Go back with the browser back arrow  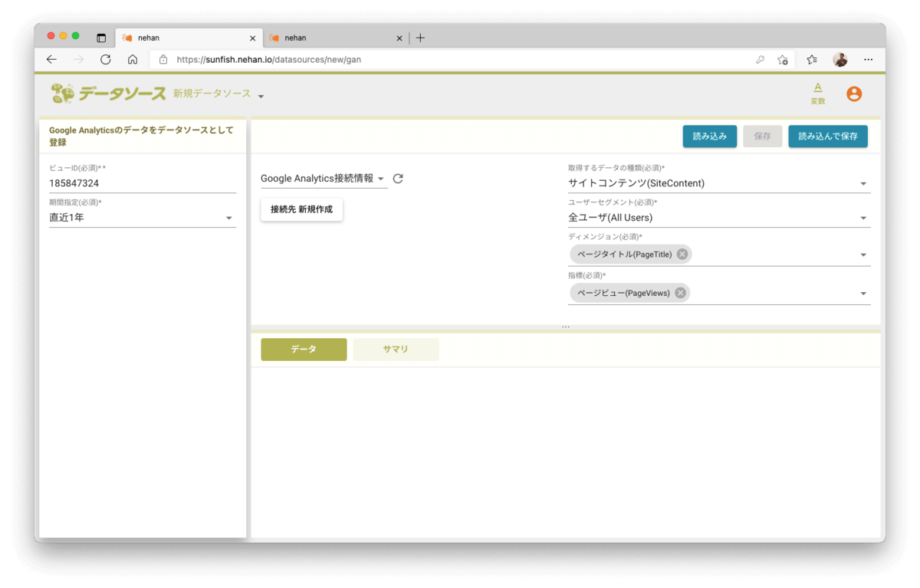point(51,59)
